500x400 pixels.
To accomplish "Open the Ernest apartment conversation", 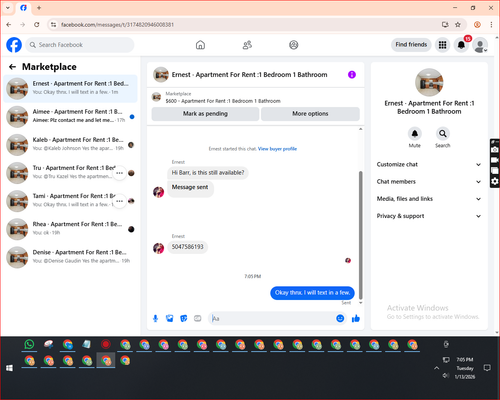I will 70,89.
